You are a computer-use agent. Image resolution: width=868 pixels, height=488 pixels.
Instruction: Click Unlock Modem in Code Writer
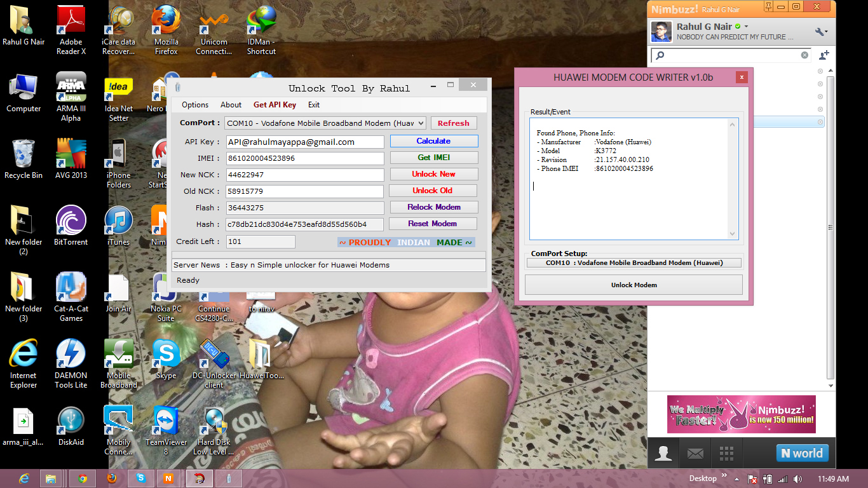634,285
